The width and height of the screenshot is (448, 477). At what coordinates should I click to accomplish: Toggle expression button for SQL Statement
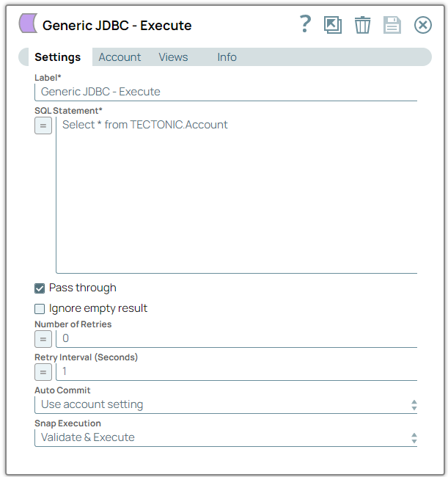tap(43, 126)
